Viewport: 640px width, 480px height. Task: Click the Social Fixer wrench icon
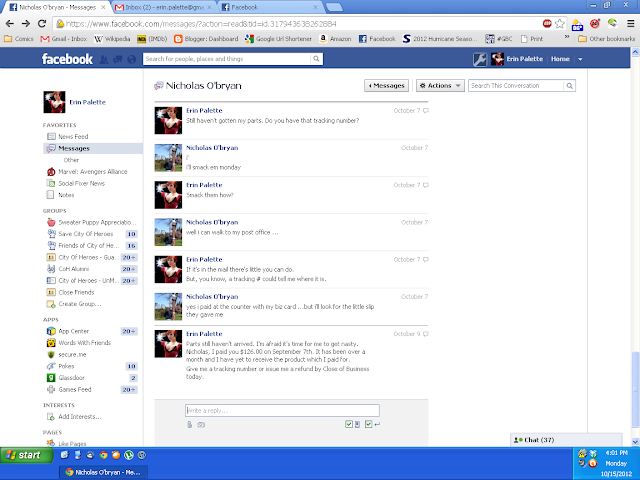tap(480, 60)
